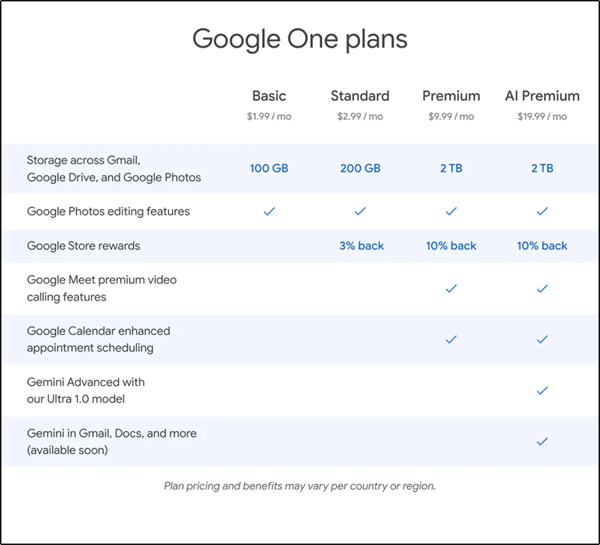Image resolution: width=600 pixels, height=545 pixels.
Task: Click the Premium checkmark for Google Photos editing
Action: (x=451, y=211)
